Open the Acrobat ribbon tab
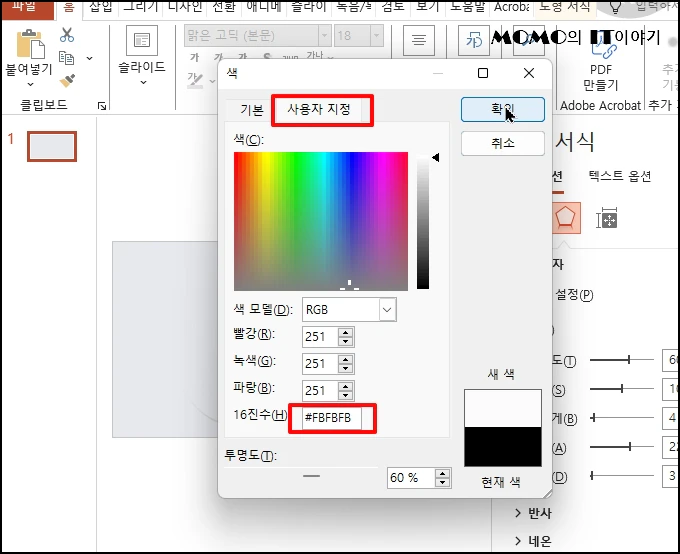Screen dimensions: 680x554 (x=512, y=7)
